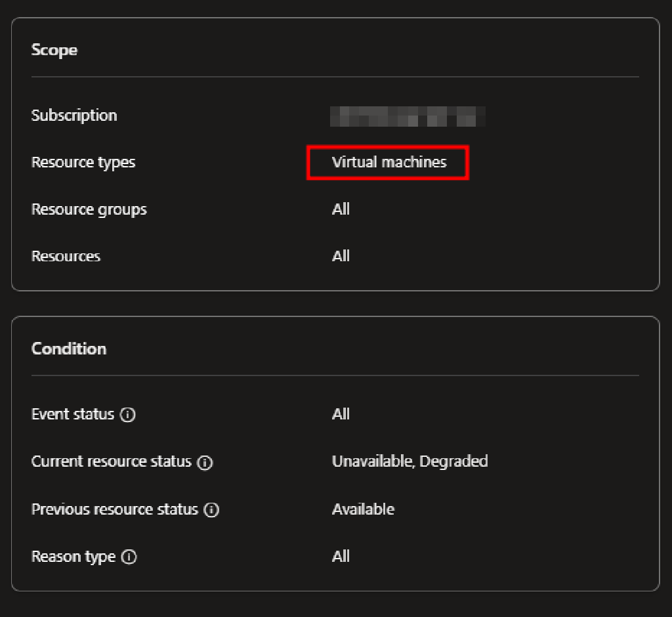
Task: Click the Reason type info icon
Action: point(130,557)
